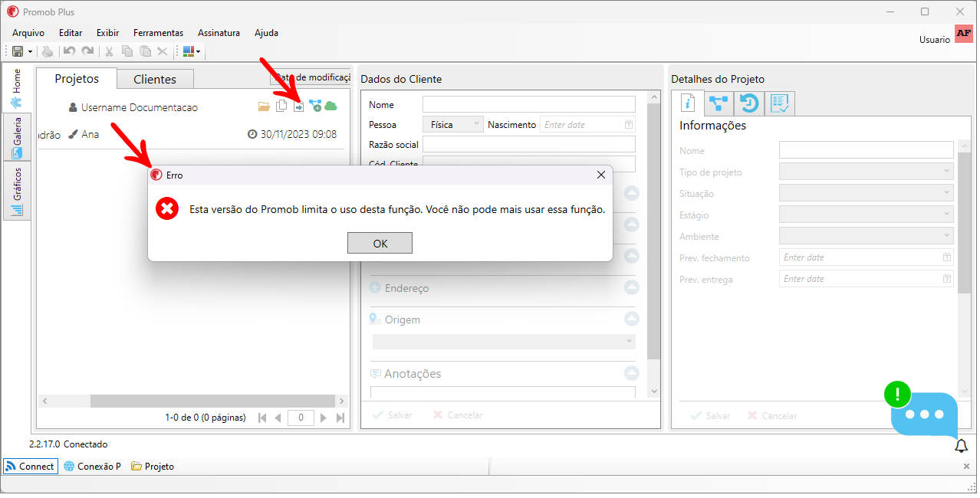Click the Paste clipboard icon
980x498 pixels.
pos(145,51)
